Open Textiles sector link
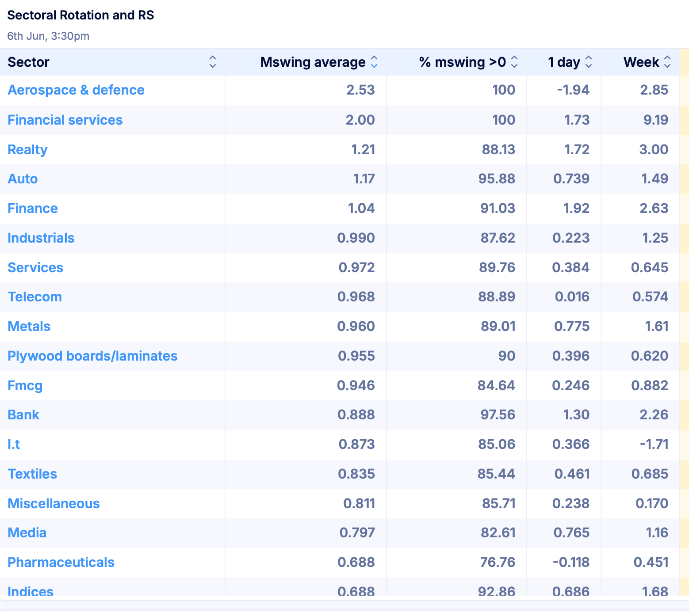This screenshot has width=689, height=616. [x=32, y=474]
